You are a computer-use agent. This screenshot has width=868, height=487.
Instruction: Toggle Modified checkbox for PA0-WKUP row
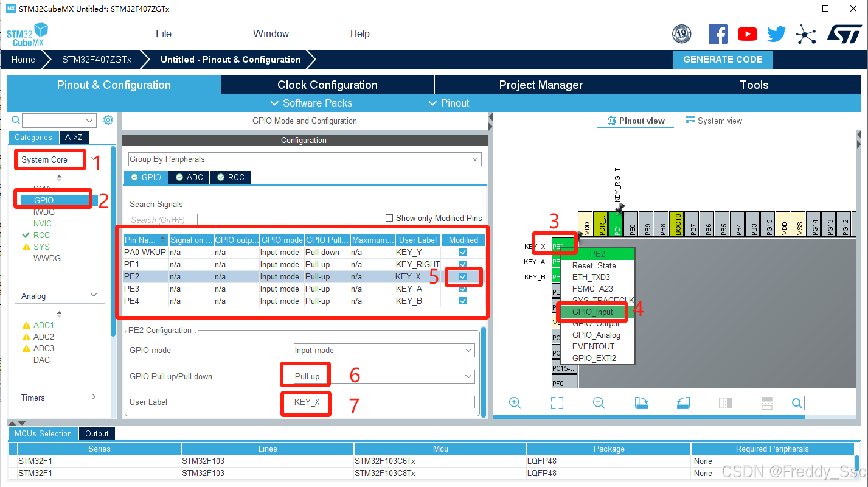pyautogui.click(x=464, y=252)
